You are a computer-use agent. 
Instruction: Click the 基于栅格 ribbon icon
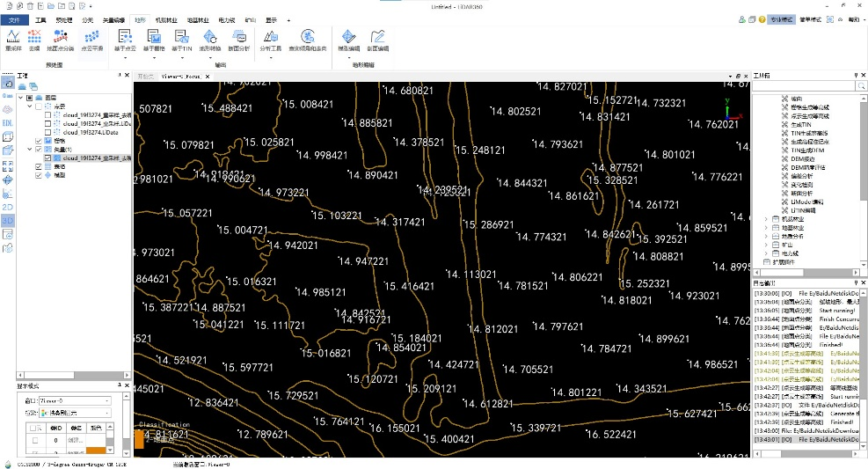point(154,37)
